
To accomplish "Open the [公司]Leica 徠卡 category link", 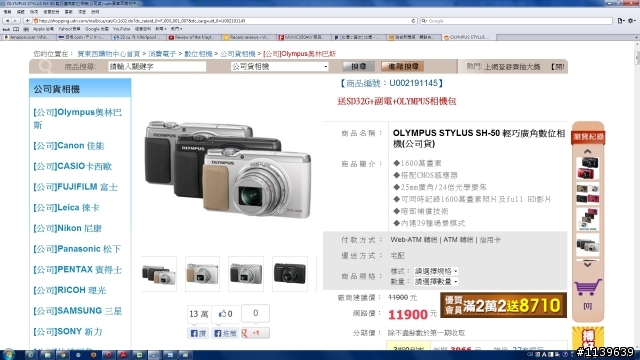I will 67,208.
